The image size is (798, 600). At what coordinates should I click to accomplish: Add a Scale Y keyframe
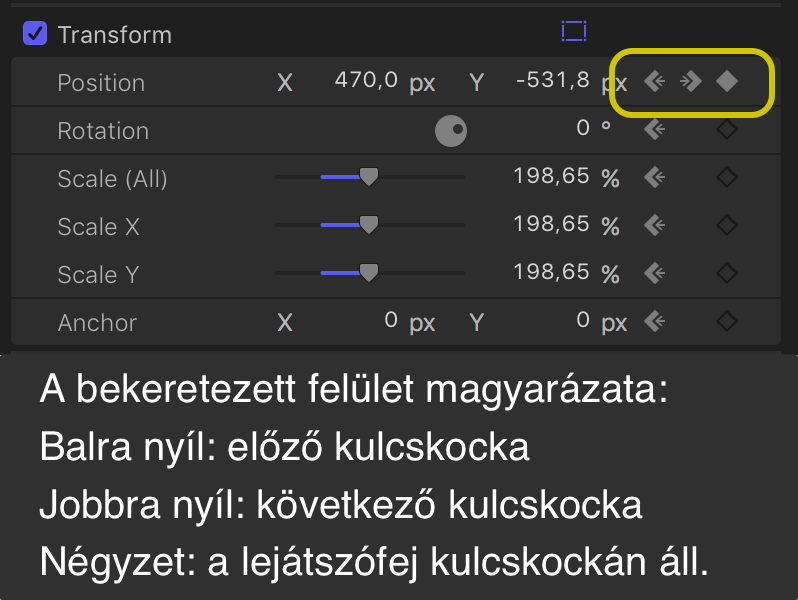[x=727, y=273]
